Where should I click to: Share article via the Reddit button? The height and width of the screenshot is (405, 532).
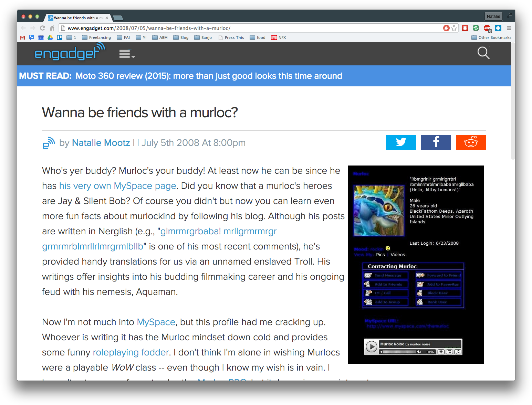470,142
